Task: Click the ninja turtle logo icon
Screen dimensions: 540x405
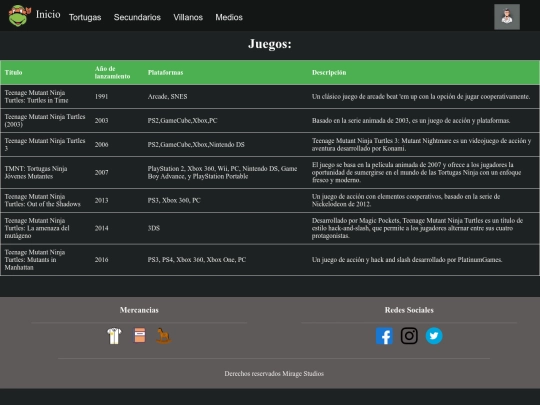Action: tap(19, 16)
